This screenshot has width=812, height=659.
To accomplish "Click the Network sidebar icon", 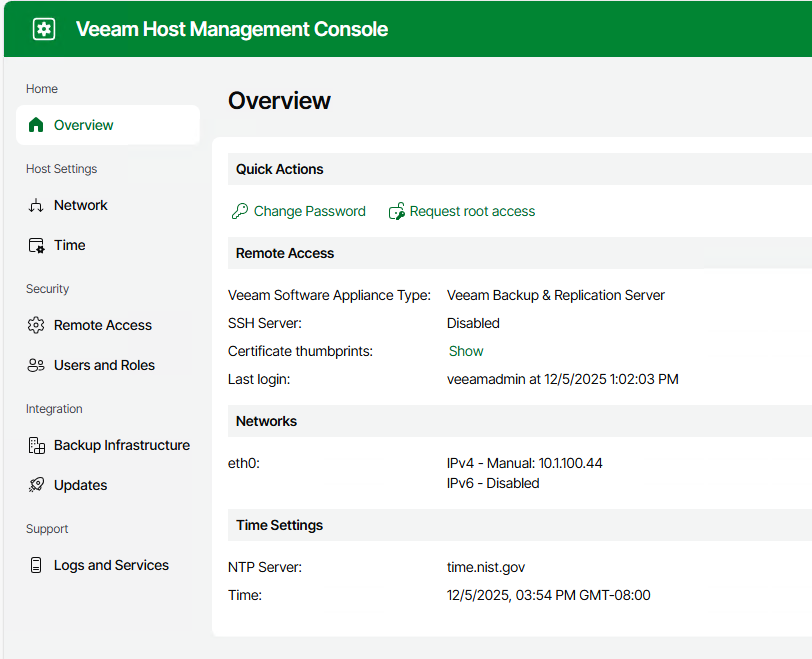I will 36,205.
